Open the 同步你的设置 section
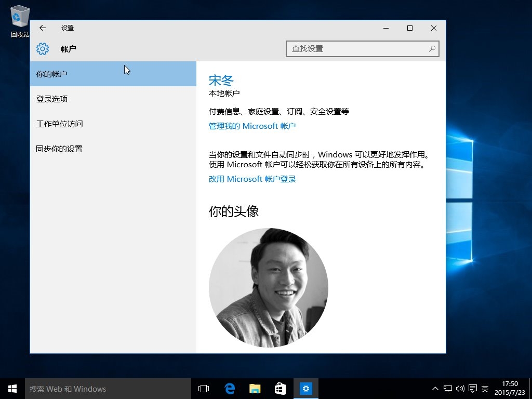The height and width of the screenshot is (399, 532). point(113,149)
